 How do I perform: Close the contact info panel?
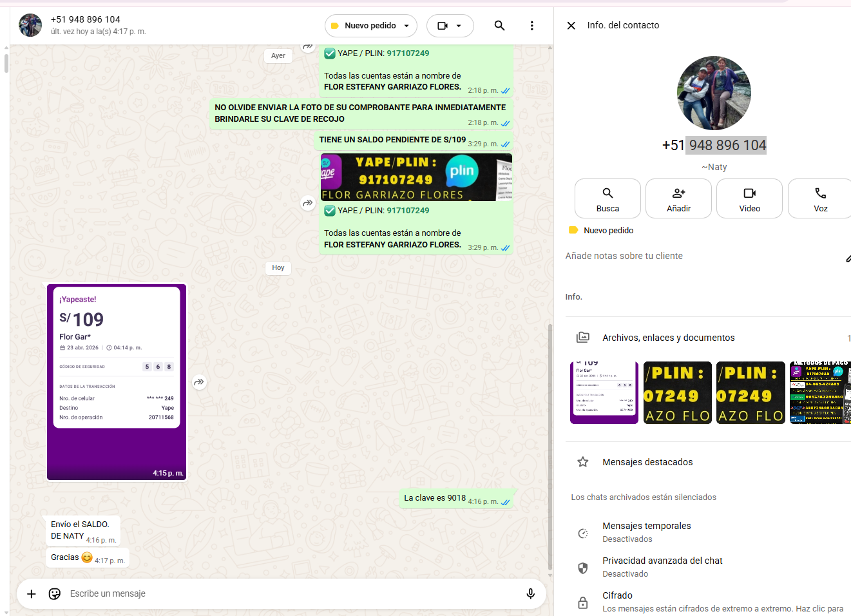(571, 26)
